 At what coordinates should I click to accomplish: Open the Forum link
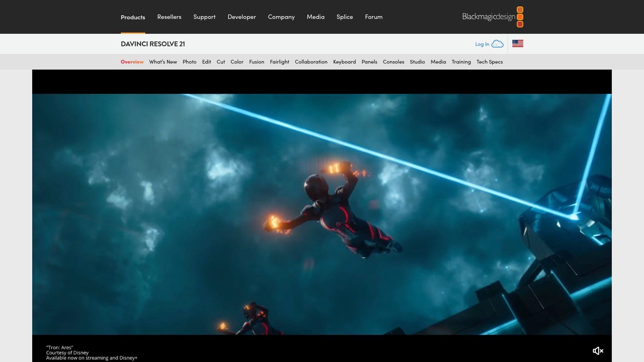374,17
